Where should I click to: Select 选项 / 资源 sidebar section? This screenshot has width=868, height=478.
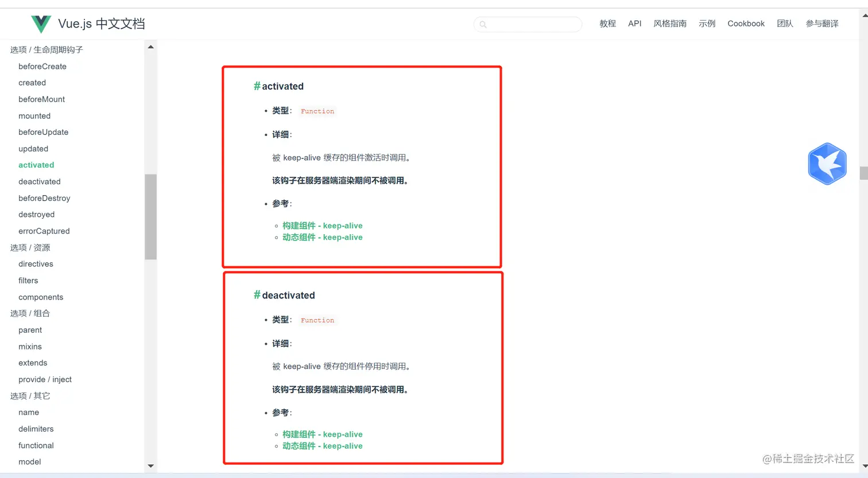click(30, 247)
